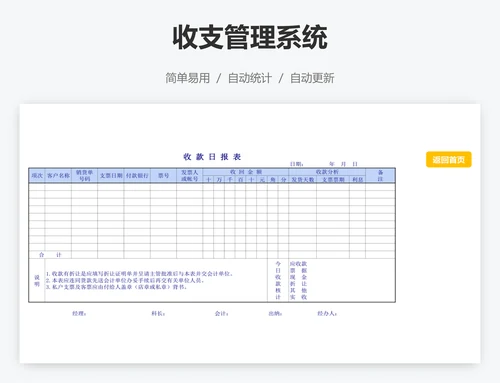Select the 利息 sub-header
Image resolution: width=500 pixels, height=383 pixels.
pos(357,180)
